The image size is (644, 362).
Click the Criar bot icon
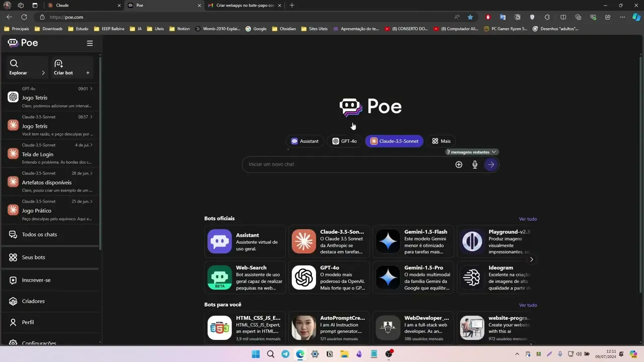point(58,63)
